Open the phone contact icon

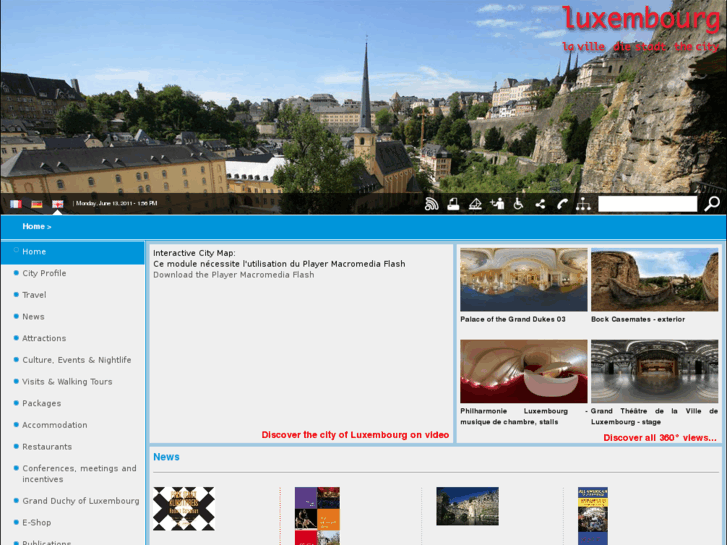pos(562,204)
